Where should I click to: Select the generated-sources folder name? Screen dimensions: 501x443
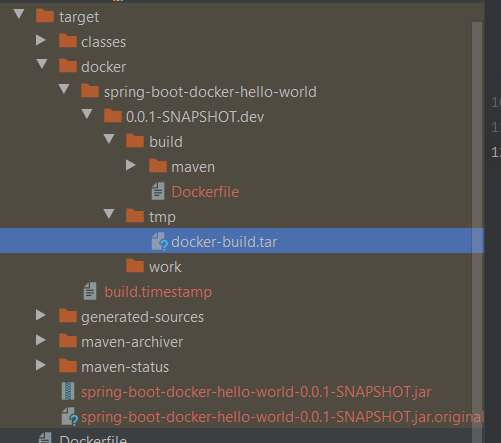(143, 317)
